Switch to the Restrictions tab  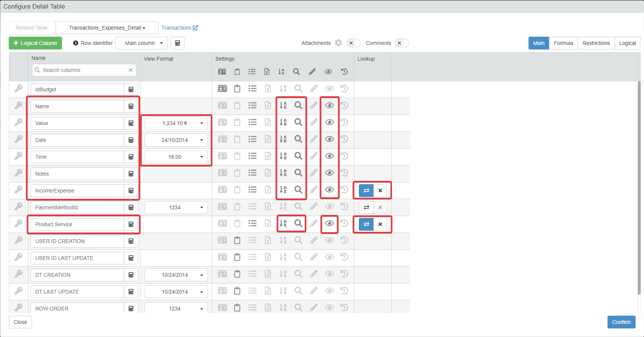596,43
